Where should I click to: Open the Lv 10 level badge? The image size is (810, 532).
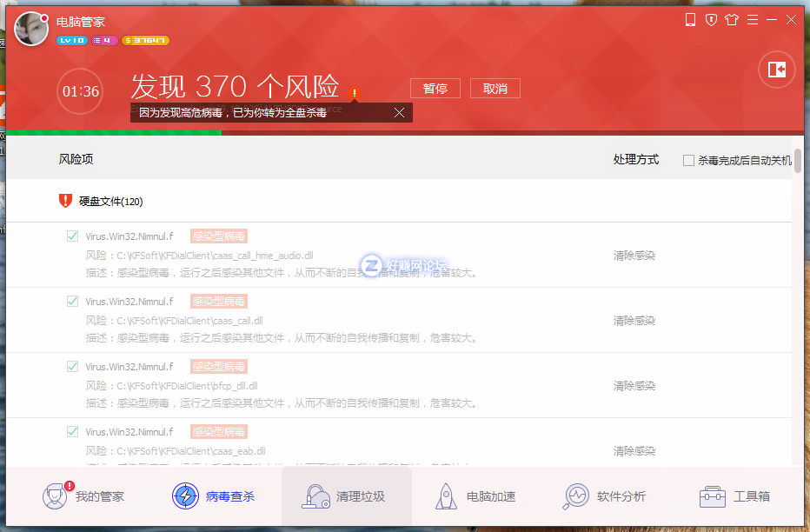(72, 40)
